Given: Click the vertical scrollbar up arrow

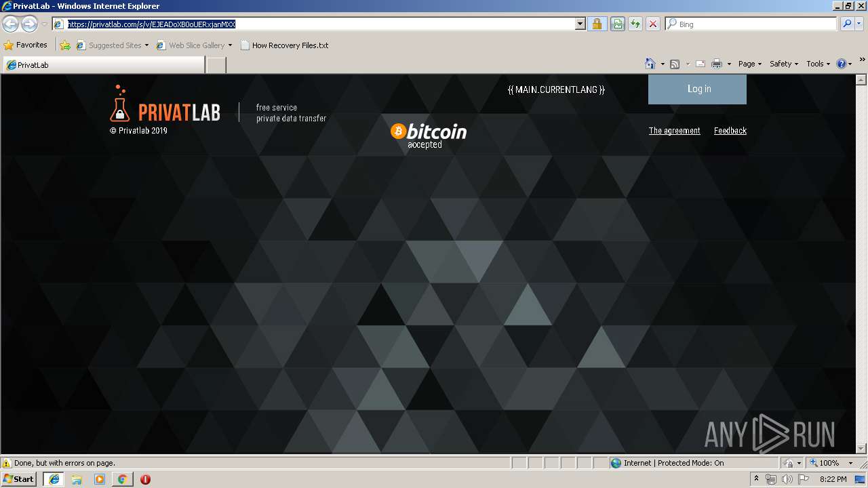Looking at the screenshot, I should [x=862, y=79].
